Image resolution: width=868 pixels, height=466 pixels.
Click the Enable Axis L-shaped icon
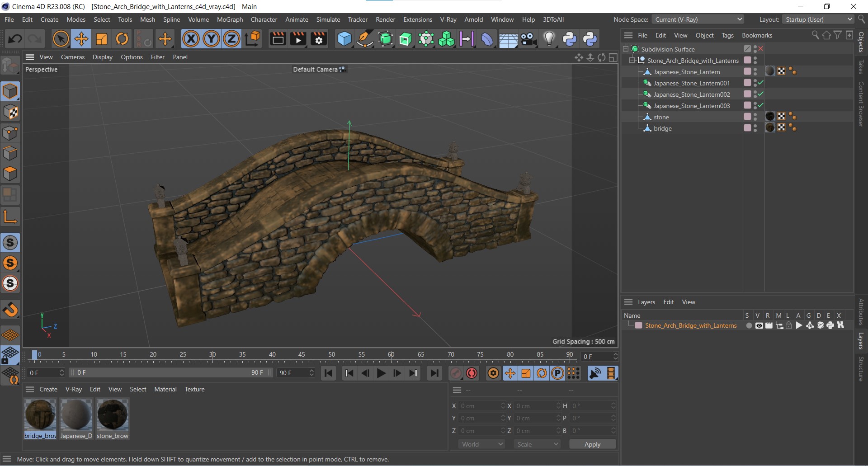click(10, 217)
